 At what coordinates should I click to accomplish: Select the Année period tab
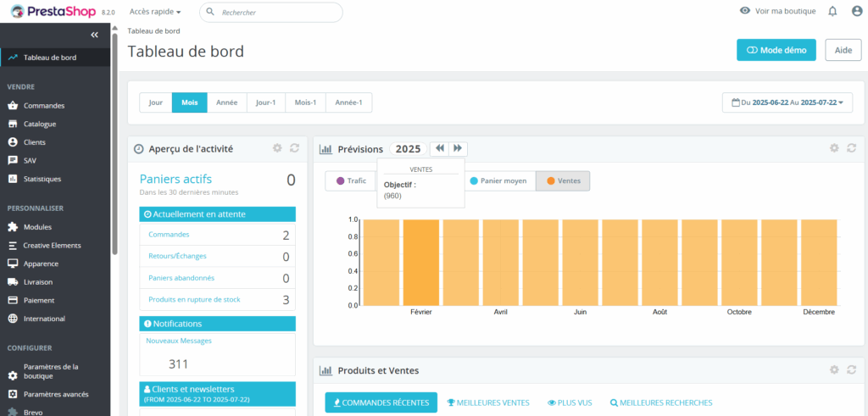coord(227,103)
